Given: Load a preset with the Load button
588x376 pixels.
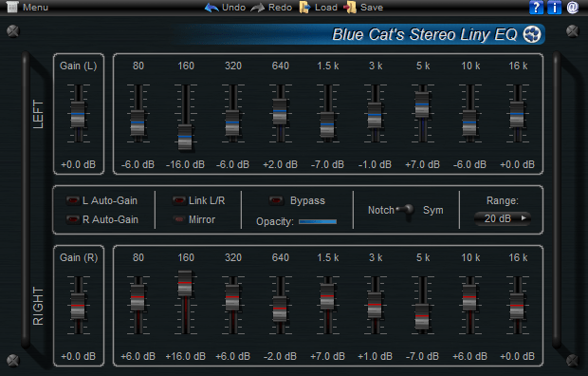Looking at the screenshot, I should point(319,8).
